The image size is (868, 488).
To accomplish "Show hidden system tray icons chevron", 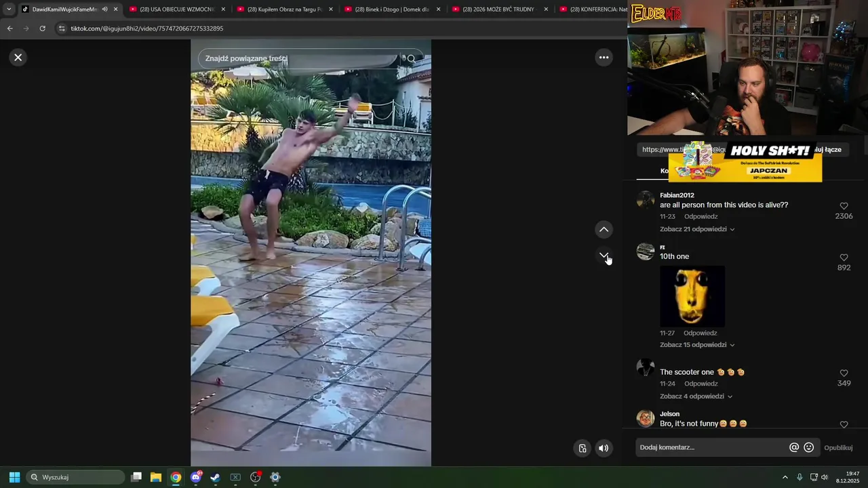I will click(x=785, y=477).
